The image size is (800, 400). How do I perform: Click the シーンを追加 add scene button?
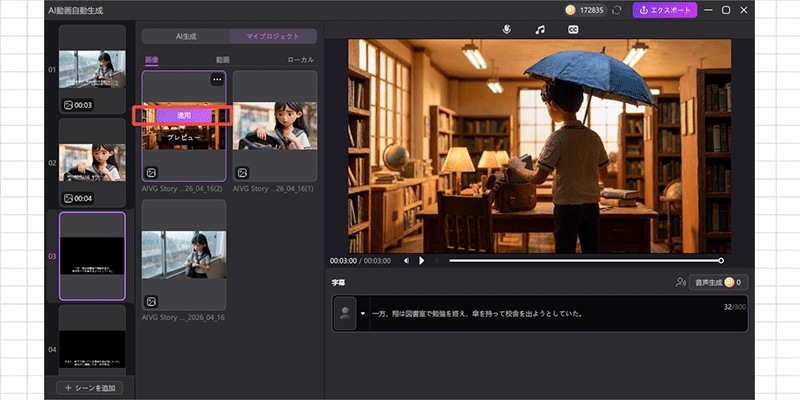click(89, 388)
